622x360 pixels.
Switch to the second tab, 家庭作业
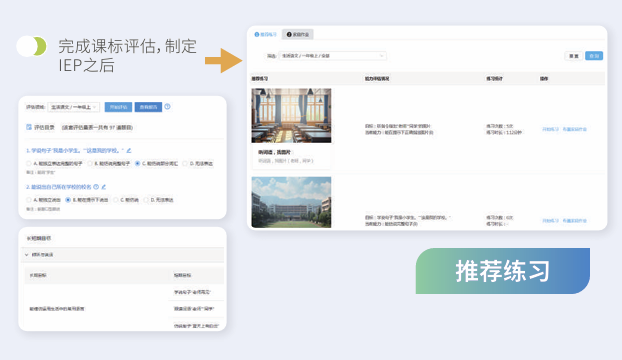click(298, 34)
